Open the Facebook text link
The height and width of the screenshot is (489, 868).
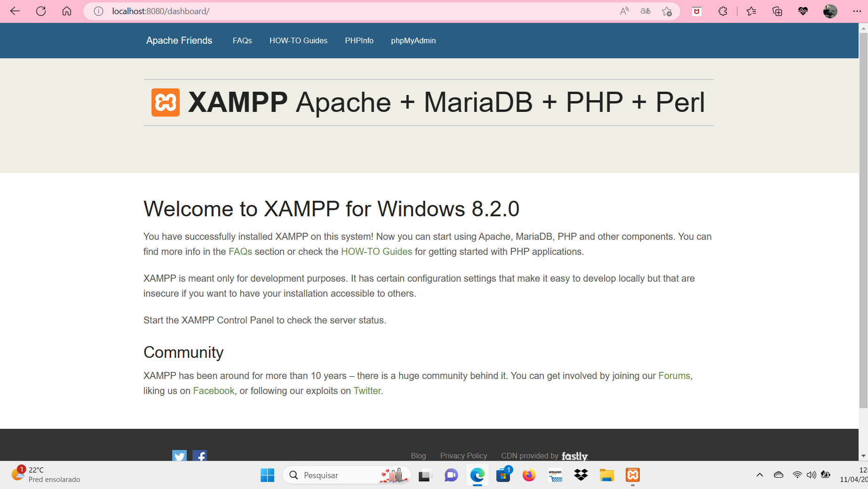[214, 391]
